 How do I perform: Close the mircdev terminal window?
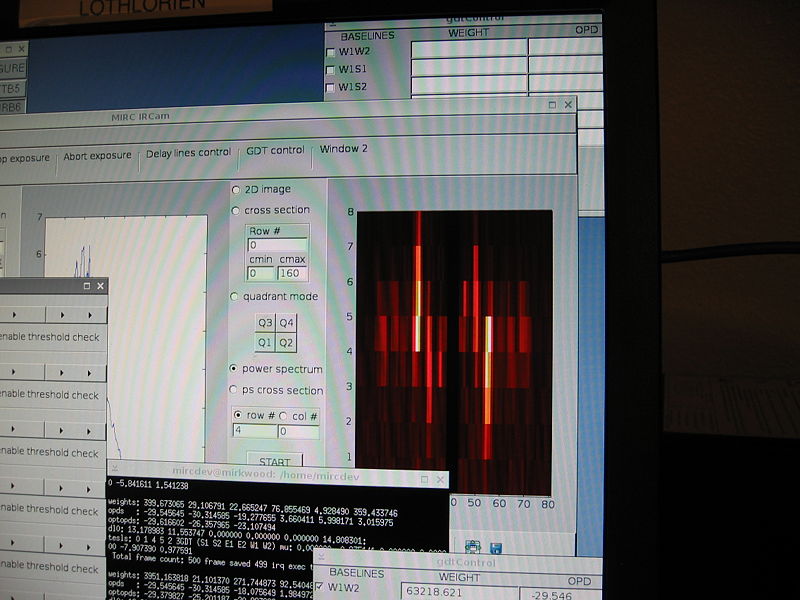coord(440,480)
